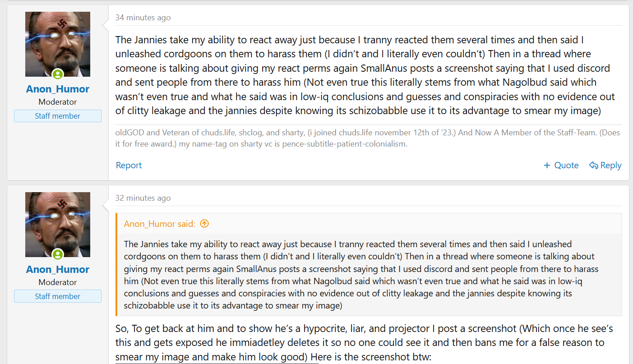Click the Moderator title under the 32-minute post's username
The height and width of the screenshot is (364, 633).
[x=58, y=282]
